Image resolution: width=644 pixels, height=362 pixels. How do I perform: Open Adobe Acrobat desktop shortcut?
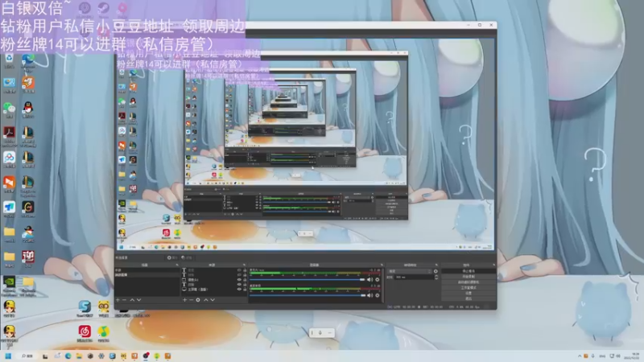[9, 135]
